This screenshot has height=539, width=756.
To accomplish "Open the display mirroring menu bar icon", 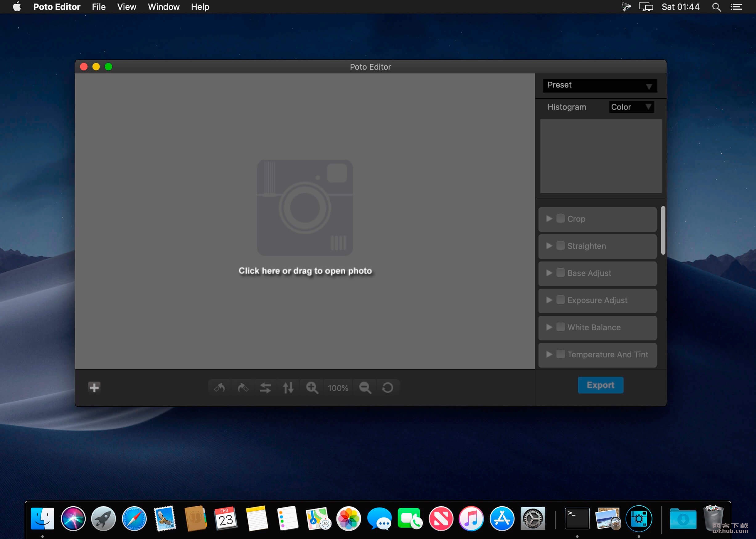I will pyautogui.click(x=646, y=7).
